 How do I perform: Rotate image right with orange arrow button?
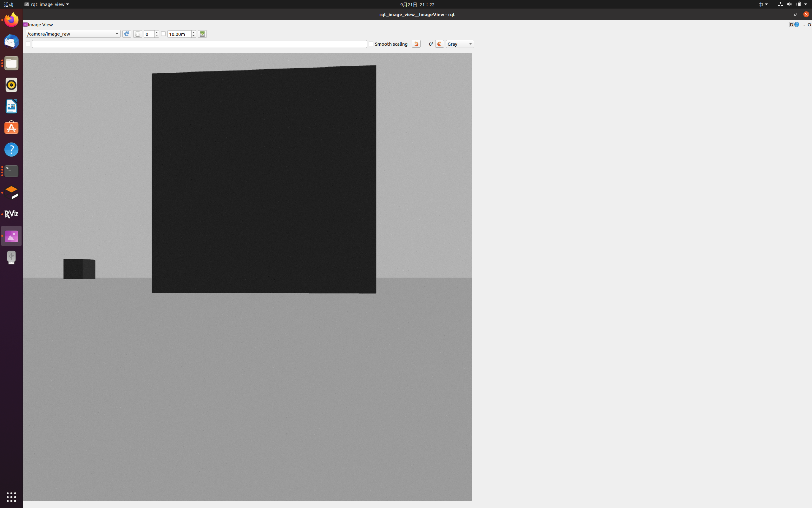point(440,44)
